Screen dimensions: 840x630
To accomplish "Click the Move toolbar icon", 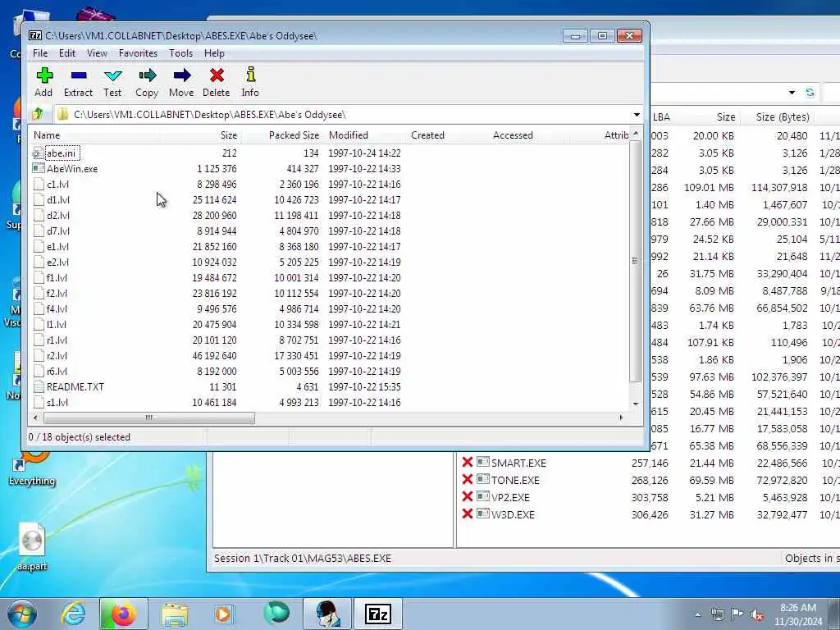I will click(181, 75).
